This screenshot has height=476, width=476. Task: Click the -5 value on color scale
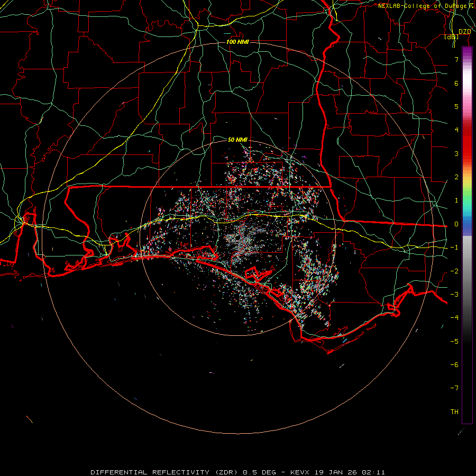pos(454,342)
